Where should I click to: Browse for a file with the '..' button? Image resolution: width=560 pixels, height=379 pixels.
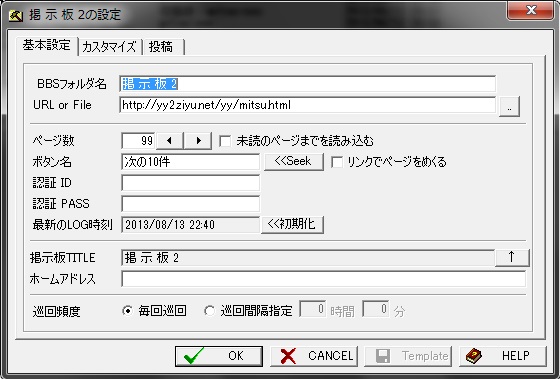(x=509, y=106)
